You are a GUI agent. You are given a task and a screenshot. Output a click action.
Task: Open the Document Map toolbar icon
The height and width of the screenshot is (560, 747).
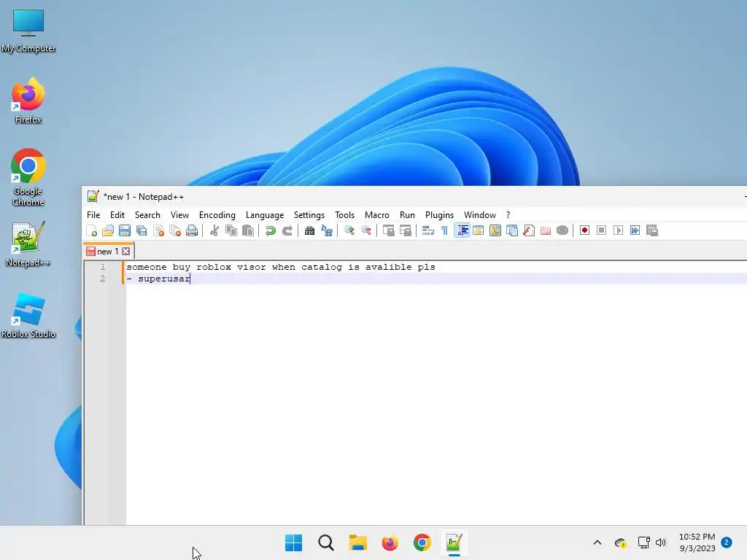point(495,231)
